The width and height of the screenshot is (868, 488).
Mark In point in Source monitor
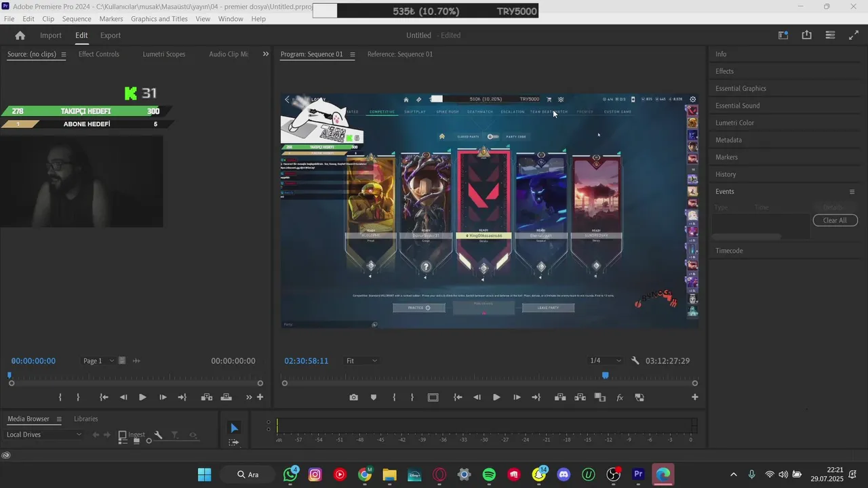[60, 397]
